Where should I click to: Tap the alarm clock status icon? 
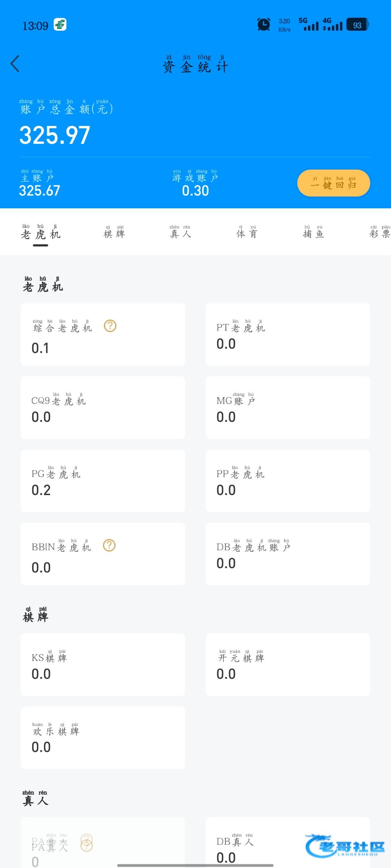point(264,25)
